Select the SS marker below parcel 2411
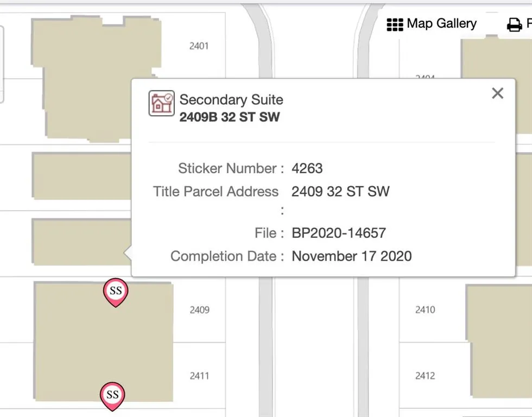The width and height of the screenshot is (532, 417). coord(112,395)
